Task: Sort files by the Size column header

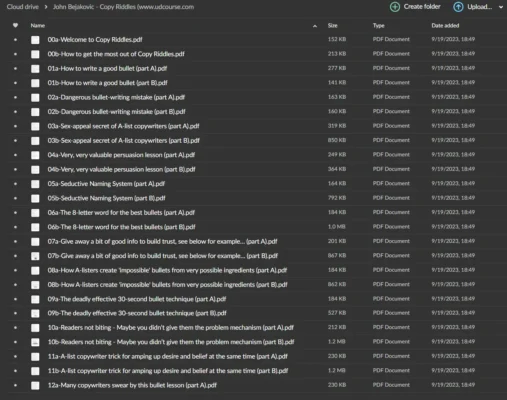Action: 332,26
